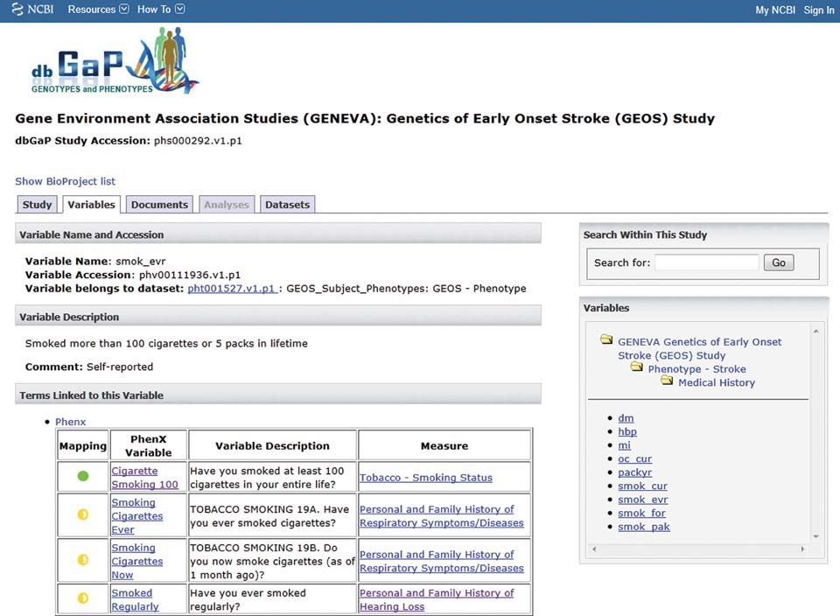This screenshot has width=840, height=616.
Task: Open Smoking Cigarettes Ever PhenX variable
Action: point(137,516)
